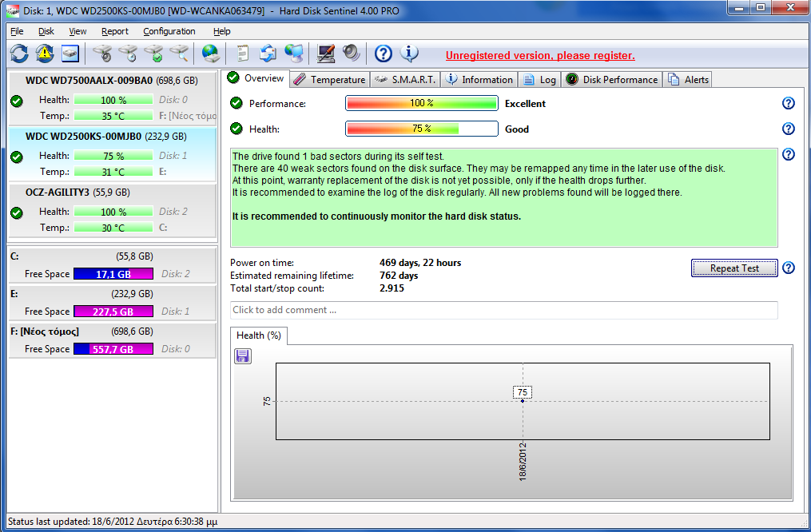Open the Disk Performance tab
Viewport: 811px width, 532px height.
click(612, 80)
